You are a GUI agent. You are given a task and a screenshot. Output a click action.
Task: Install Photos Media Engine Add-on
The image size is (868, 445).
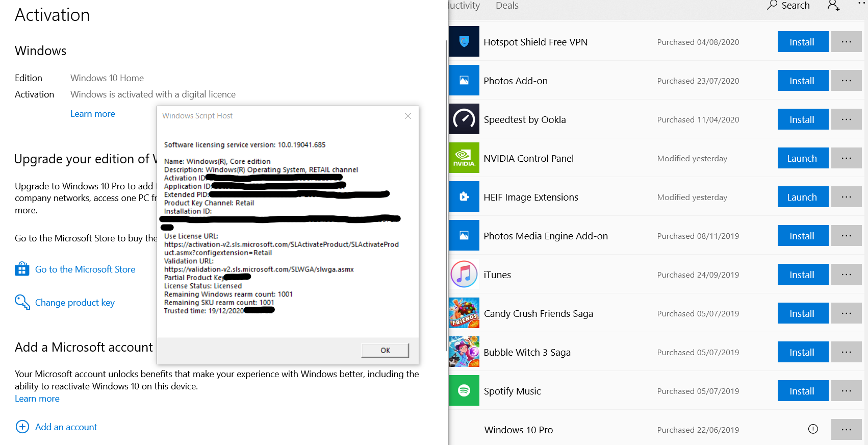point(803,236)
